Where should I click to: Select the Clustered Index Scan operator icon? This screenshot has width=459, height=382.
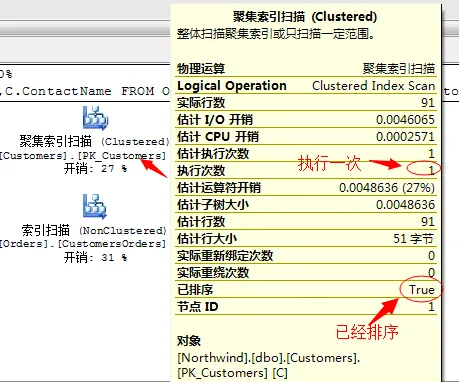(95, 118)
